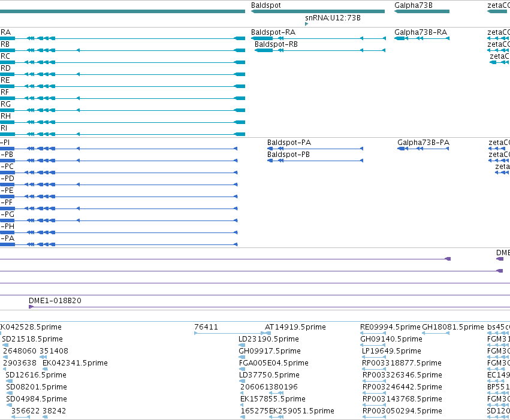Click the small snRNA:U12:73B arrow glyph
The height and width of the screenshot is (420, 510).
point(306,24)
